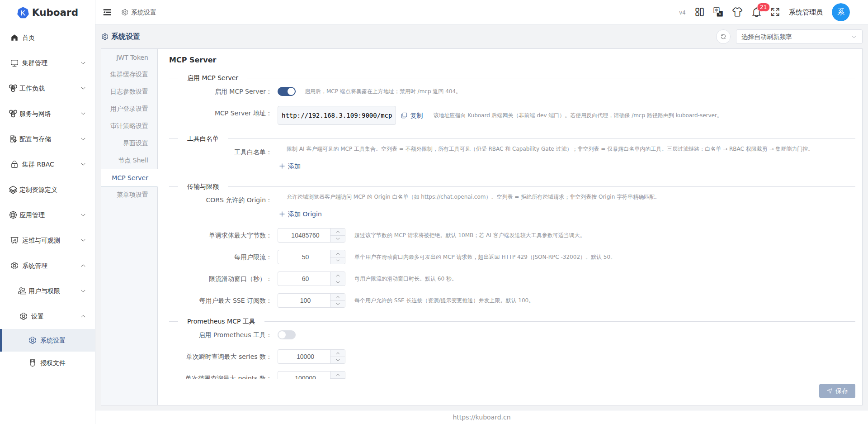The image size is (868, 424).
Task: Switch to 日志参数设置 tab
Action: [x=129, y=91]
